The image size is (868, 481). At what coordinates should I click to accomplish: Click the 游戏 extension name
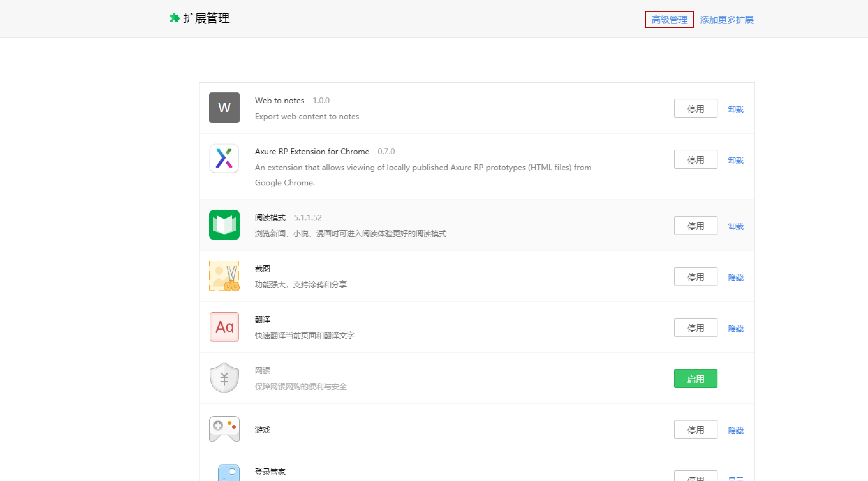[263, 430]
